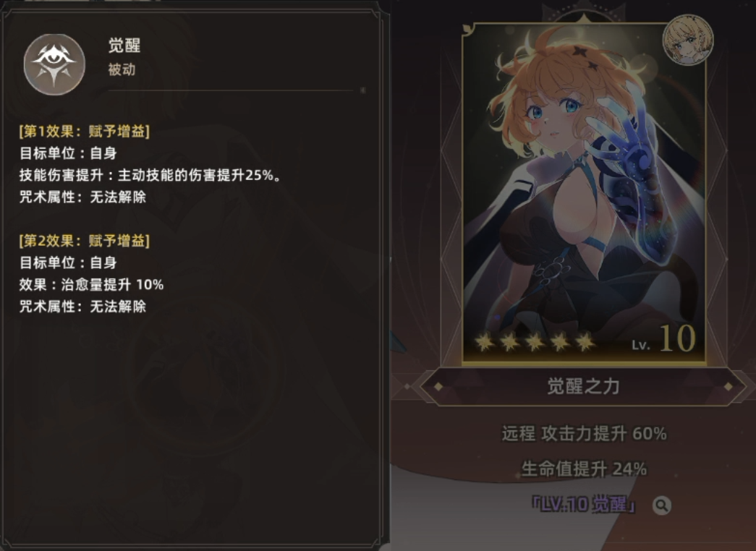
Task: Click the first gold star on the card
Action: [x=484, y=342]
